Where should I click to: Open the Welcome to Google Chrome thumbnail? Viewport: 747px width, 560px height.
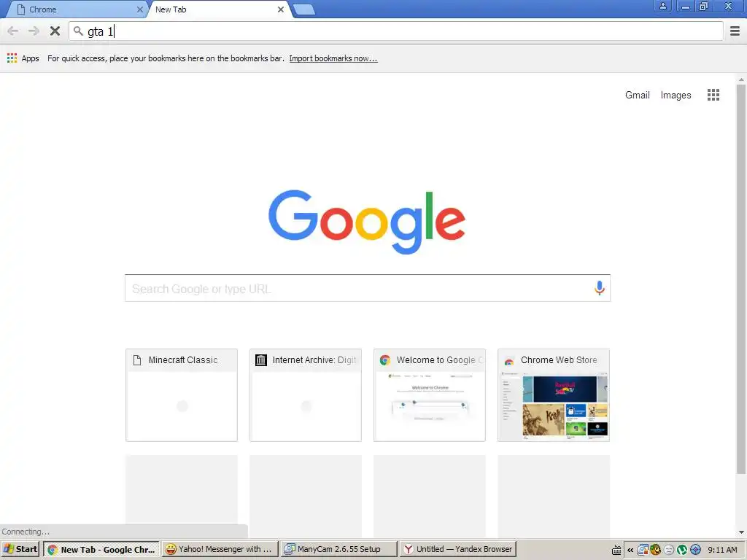[x=429, y=395]
